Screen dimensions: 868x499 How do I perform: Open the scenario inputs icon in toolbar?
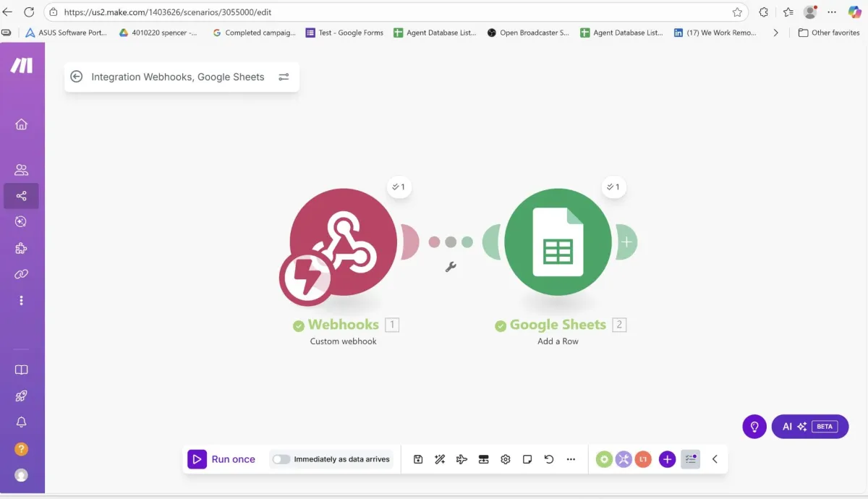click(484, 459)
